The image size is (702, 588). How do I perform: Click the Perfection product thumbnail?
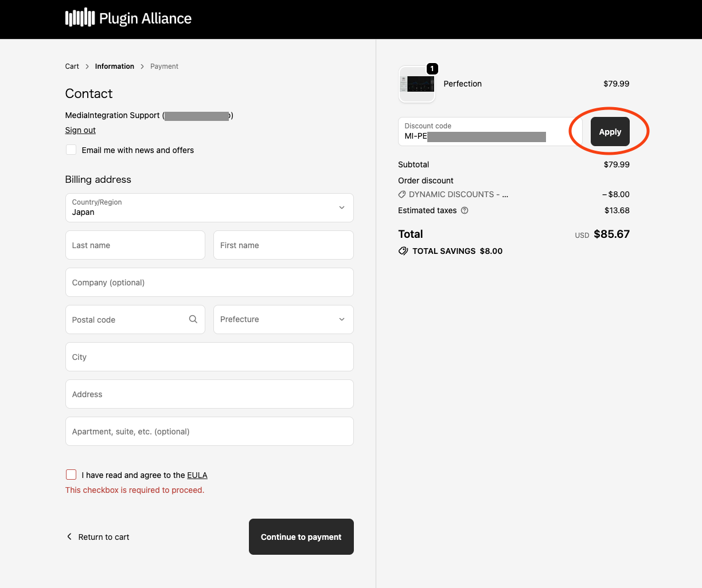(x=417, y=84)
